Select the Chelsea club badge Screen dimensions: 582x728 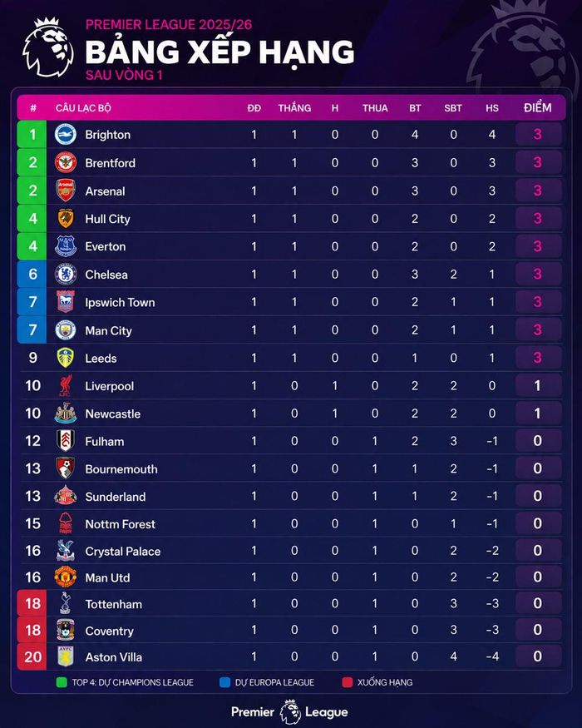[66, 275]
